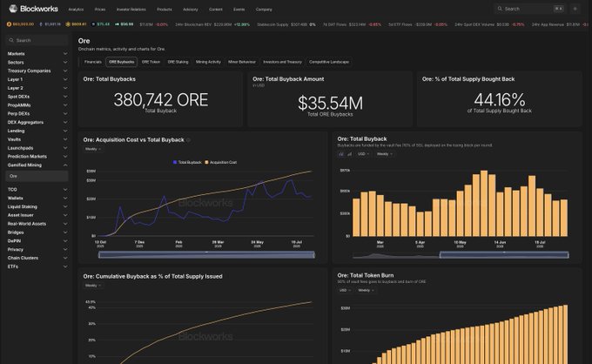Select the Ore item in sidebar
Screen dimensions: 592x364
coord(37,176)
